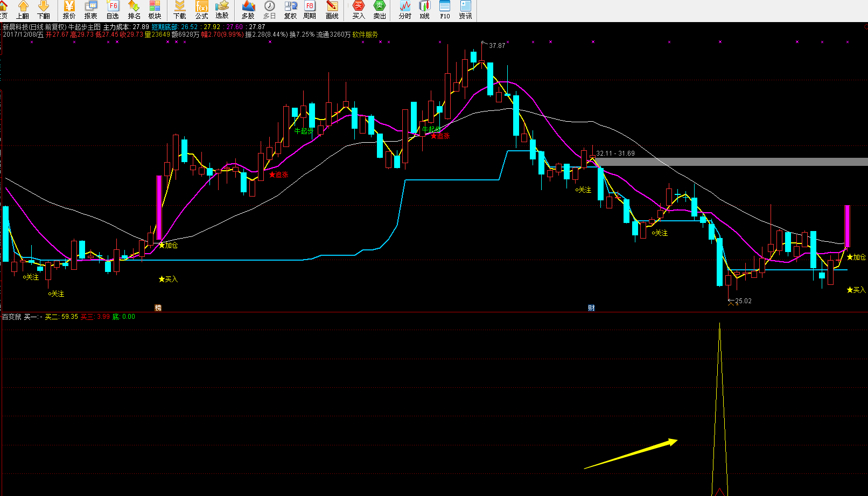Click the 2017/12/08/五 date text
Image resolution: width=868 pixels, height=496 pixels.
23,34
